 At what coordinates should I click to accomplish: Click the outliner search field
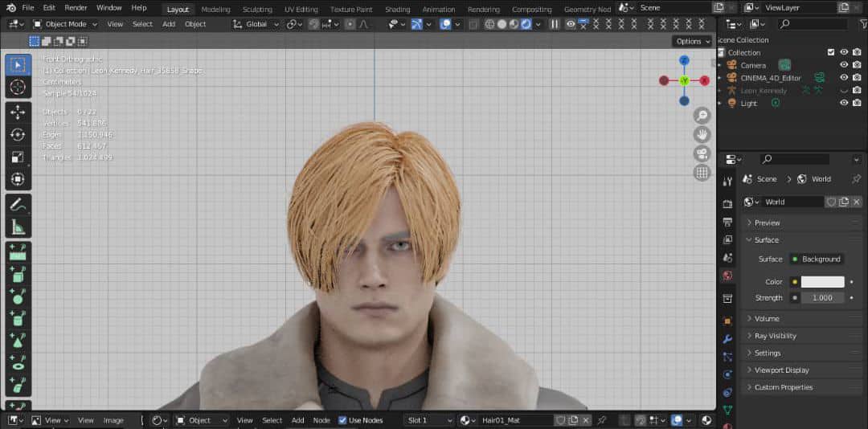(x=813, y=24)
